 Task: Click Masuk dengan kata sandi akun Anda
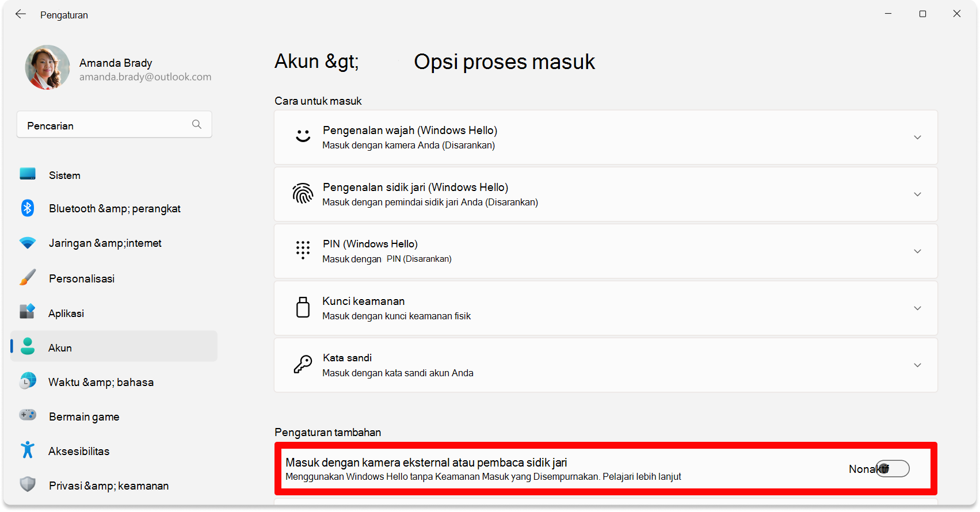coord(398,373)
